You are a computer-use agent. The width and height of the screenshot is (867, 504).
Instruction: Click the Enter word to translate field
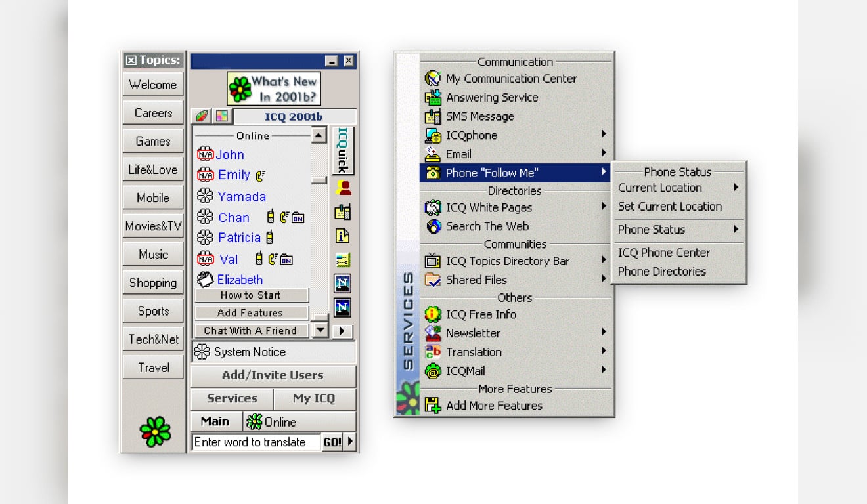pos(256,442)
